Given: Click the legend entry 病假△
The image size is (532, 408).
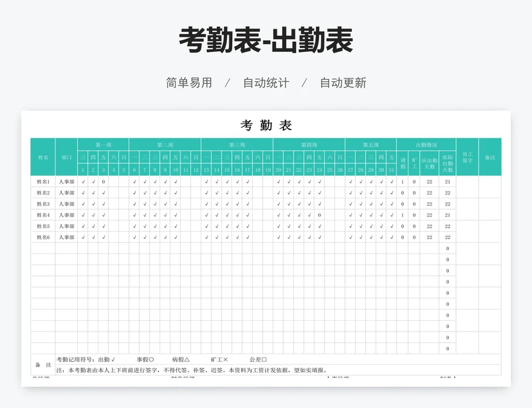Looking at the screenshot, I should pyautogui.click(x=181, y=359).
